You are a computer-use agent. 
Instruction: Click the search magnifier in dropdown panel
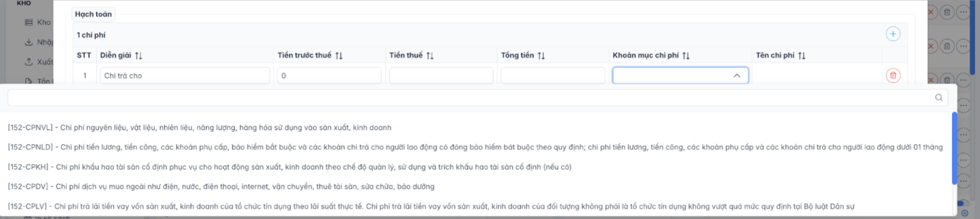[939, 97]
